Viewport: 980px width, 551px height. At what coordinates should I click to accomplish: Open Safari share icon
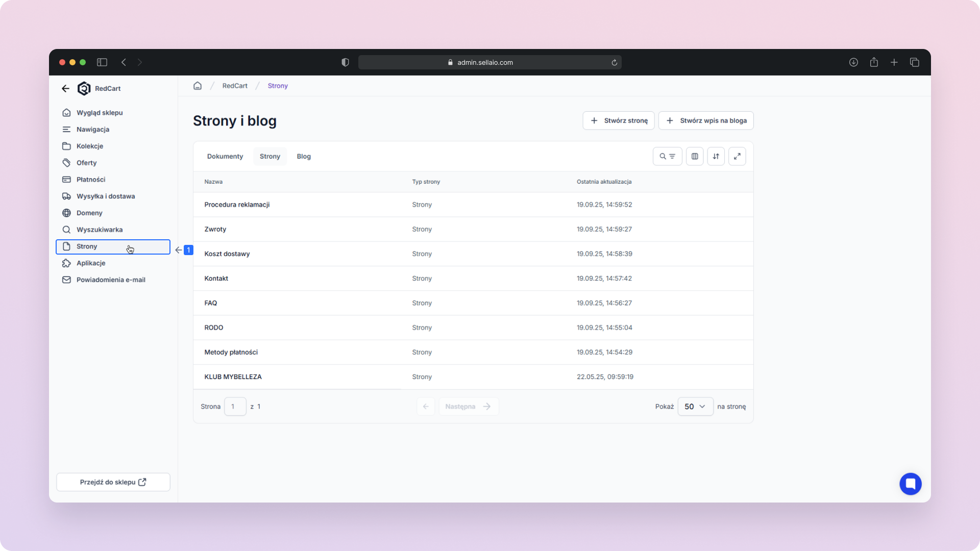(x=874, y=62)
